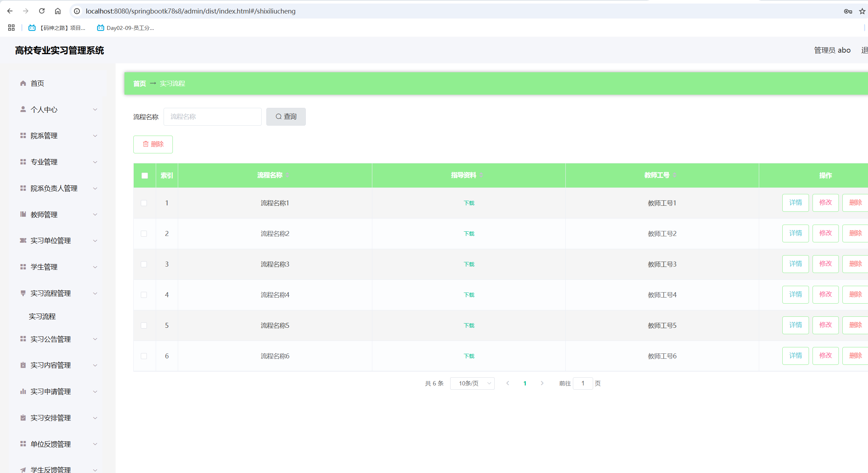
Task: Click 修改 for 流程名称3 row
Action: (x=825, y=264)
